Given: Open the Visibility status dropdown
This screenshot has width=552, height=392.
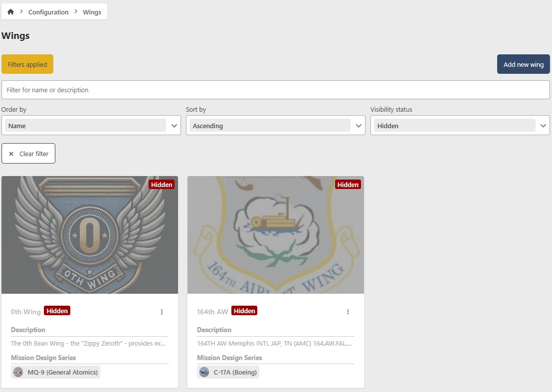Looking at the screenshot, I should pyautogui.click(x=543, y=126).
